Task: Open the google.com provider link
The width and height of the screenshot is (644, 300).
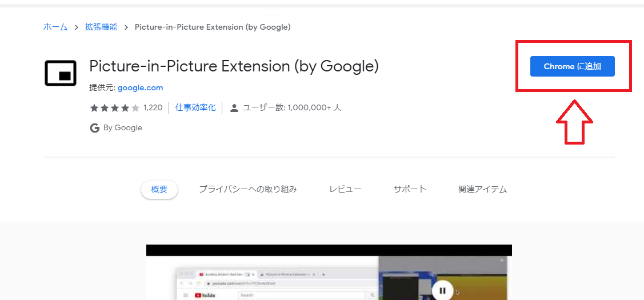Action: click(x=140, y=87)
